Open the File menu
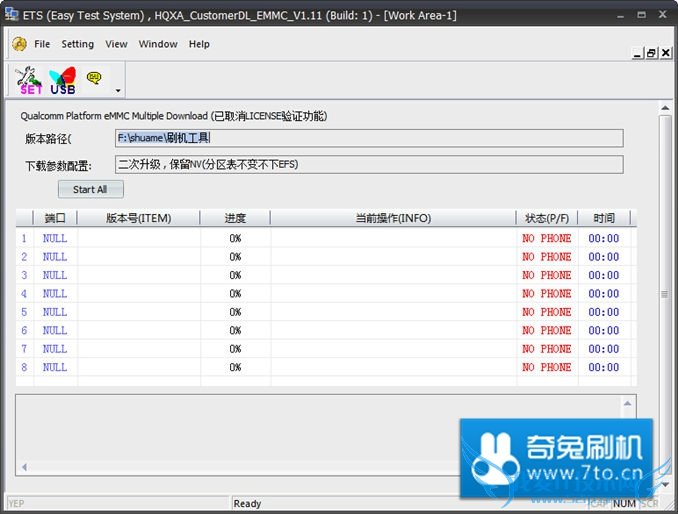 (42, 44)
